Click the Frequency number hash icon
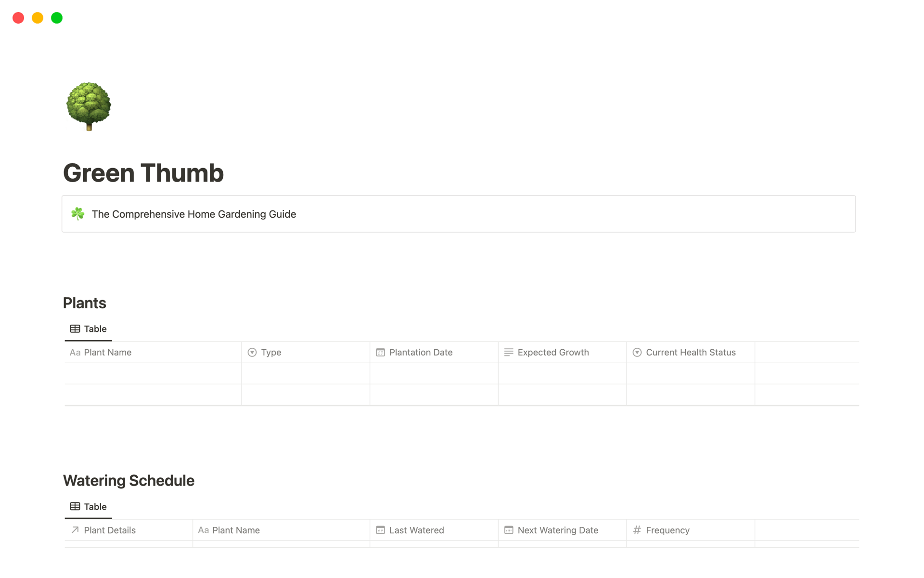The image size is (924, 578). [637, 530]
